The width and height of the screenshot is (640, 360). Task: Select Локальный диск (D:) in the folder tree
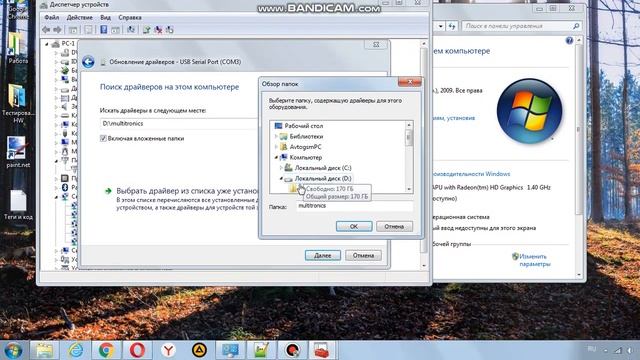tap(323, 178)
